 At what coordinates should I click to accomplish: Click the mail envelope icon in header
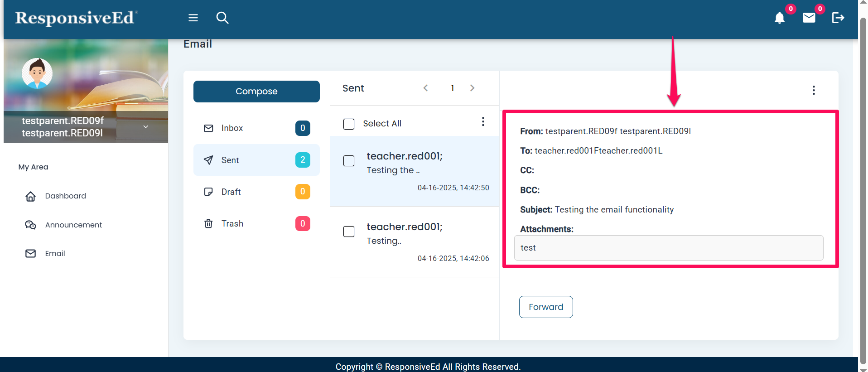pyautogui.click(x=809, y=18)
